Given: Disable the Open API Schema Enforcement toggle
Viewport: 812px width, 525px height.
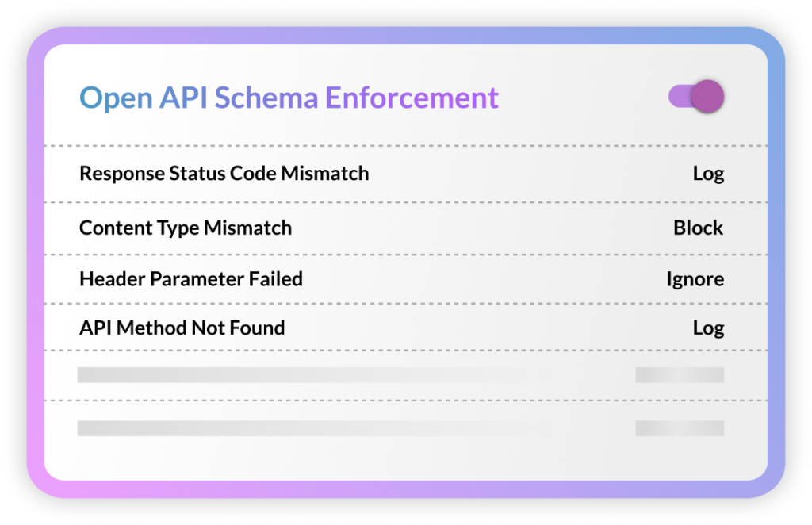Looking at the screenshot, I should coord(696,96).
